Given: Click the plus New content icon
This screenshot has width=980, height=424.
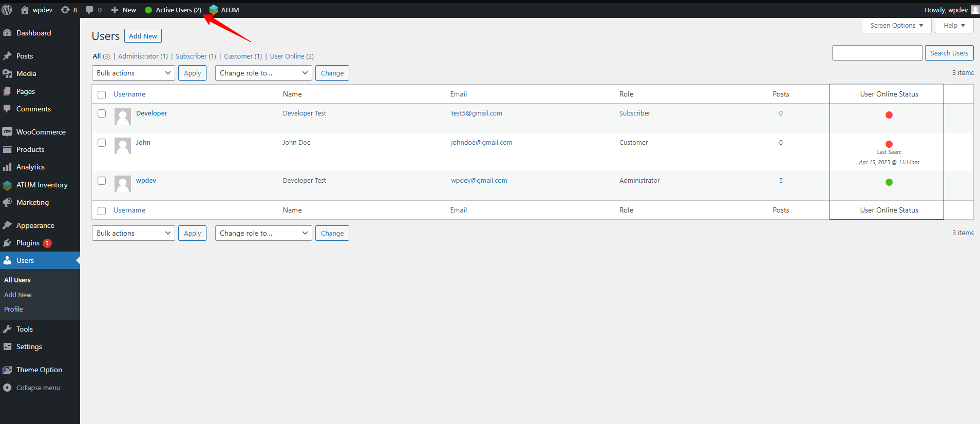Looking at the screenshot, I should coord(115,10).
